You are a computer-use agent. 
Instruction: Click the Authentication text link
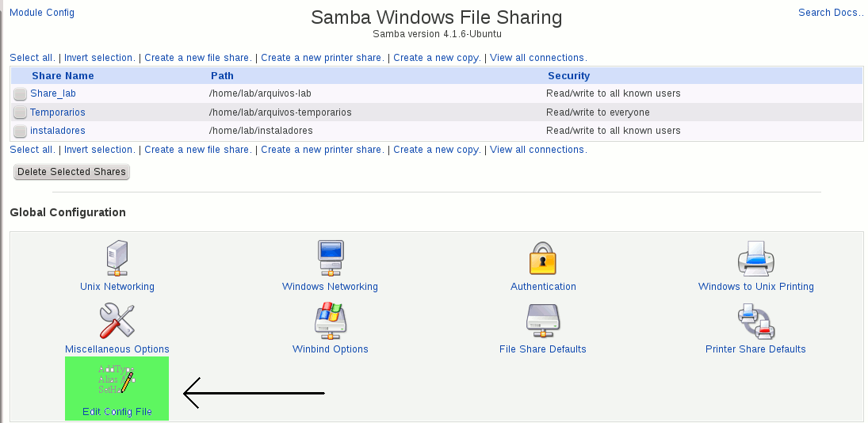click(543, 287)
